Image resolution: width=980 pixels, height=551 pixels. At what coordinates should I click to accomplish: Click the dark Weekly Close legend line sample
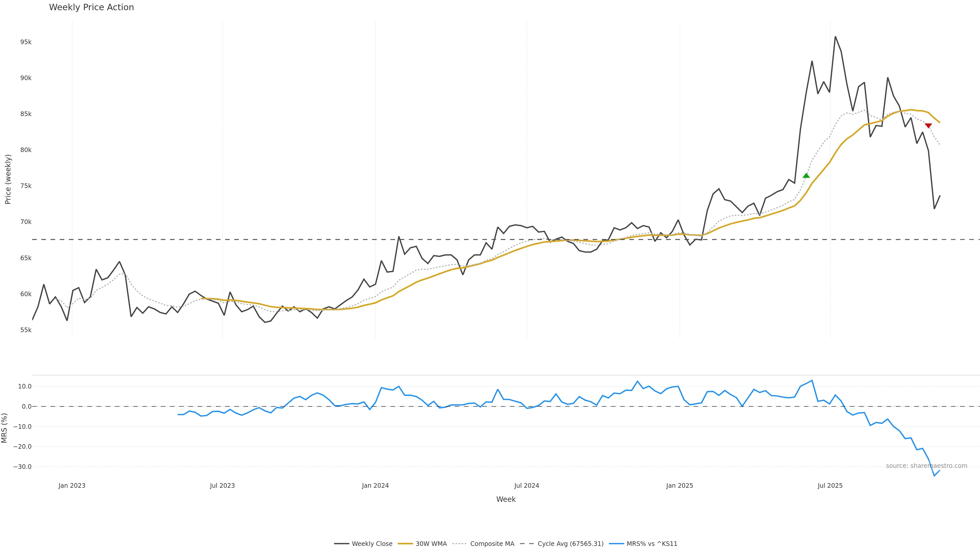click(342, 544)
